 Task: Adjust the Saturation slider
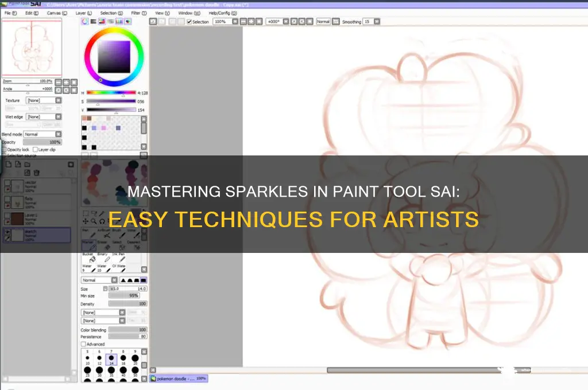click(111, 101)
